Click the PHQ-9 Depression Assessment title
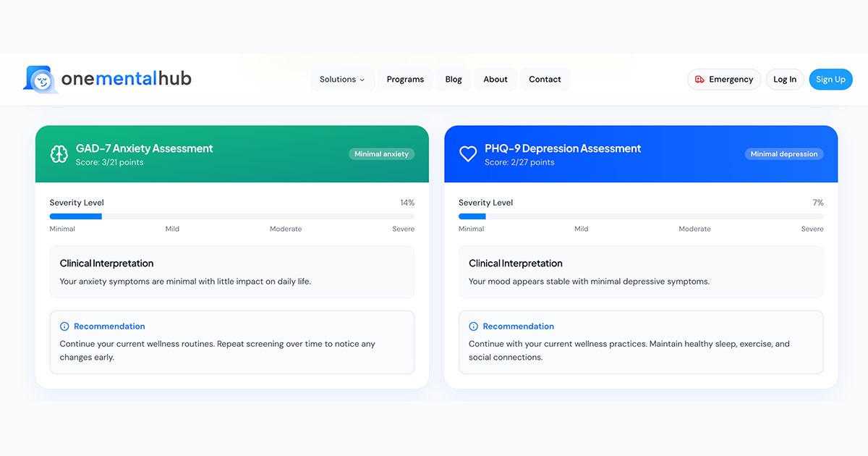The width and height of the screenshot is (868, 456). pyautogui.click(x=563, y=148)
